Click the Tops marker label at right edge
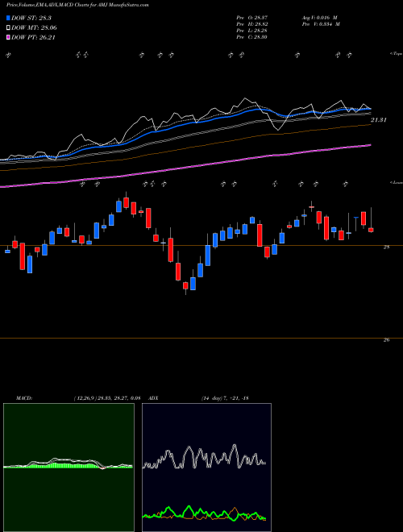The height and width of the screenshot is (532, 403). 396,54
